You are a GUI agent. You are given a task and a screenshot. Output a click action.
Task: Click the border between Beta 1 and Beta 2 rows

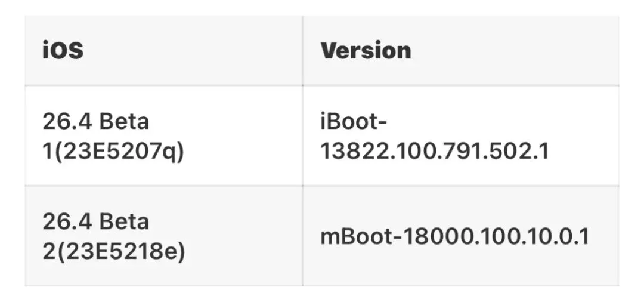(322, 186)
